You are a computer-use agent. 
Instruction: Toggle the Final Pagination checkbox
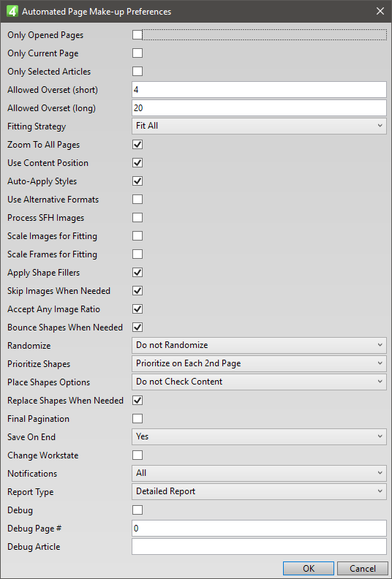[137, 419]
